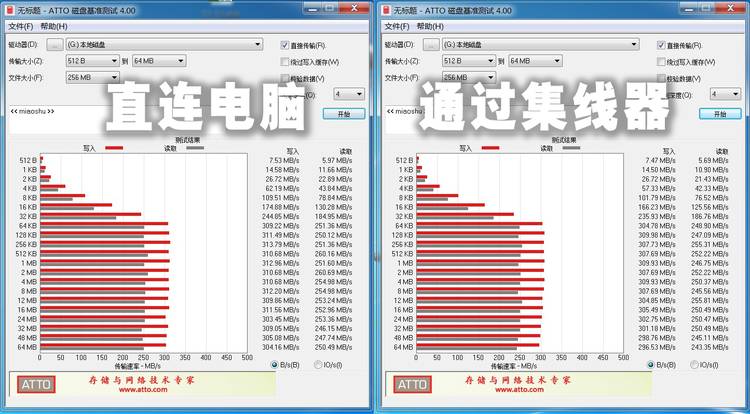Open 256 MB file size dropdown, left window

92,77
